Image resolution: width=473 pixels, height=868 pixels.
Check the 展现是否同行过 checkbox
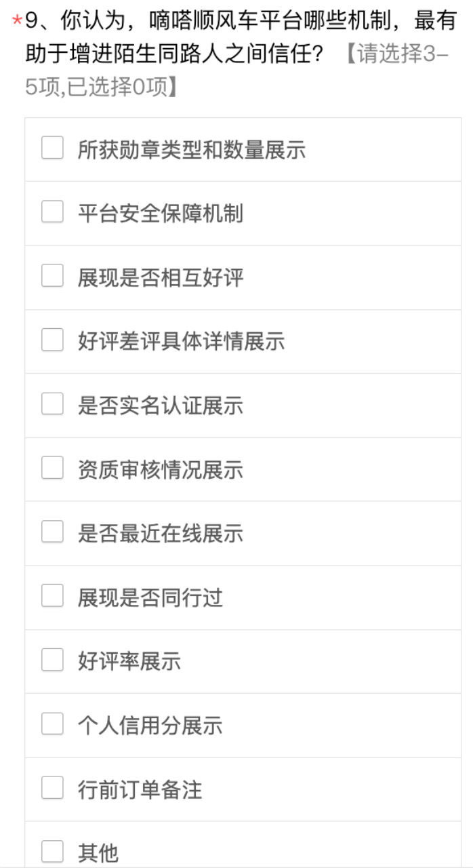(x=52, y=596)
